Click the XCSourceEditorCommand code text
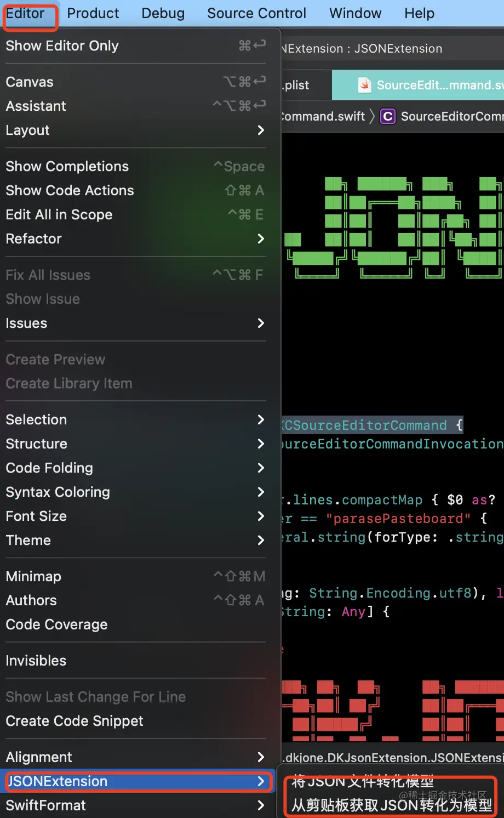The height and width of the screenshot is (818, 504). pos(364,425)
